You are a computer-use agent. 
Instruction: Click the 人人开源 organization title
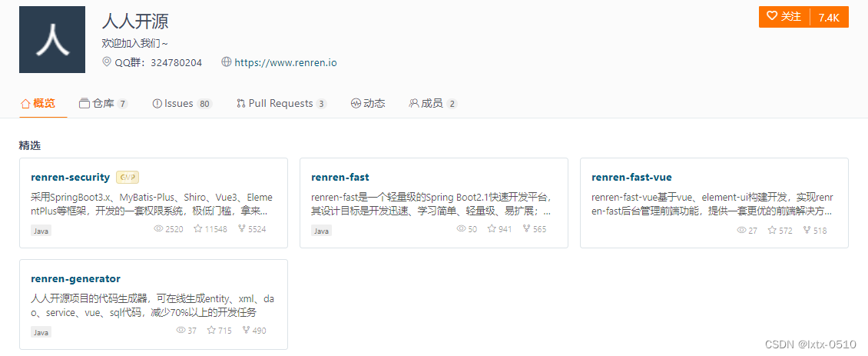click(x=135, y=21)
